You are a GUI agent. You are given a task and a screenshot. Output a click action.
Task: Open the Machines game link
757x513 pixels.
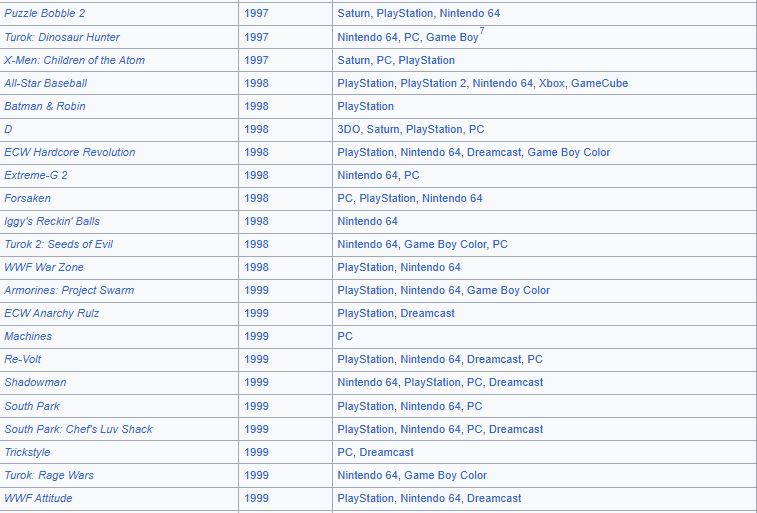point(28,336)
